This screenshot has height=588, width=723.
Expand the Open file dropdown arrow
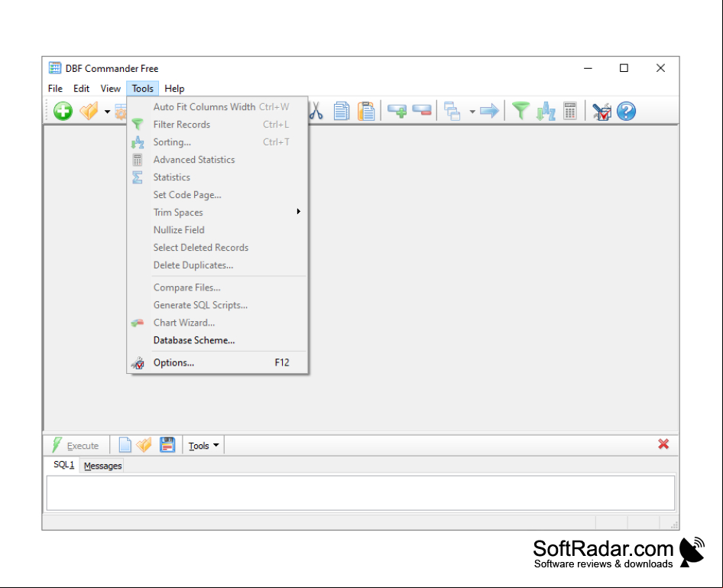click(107, 112)
